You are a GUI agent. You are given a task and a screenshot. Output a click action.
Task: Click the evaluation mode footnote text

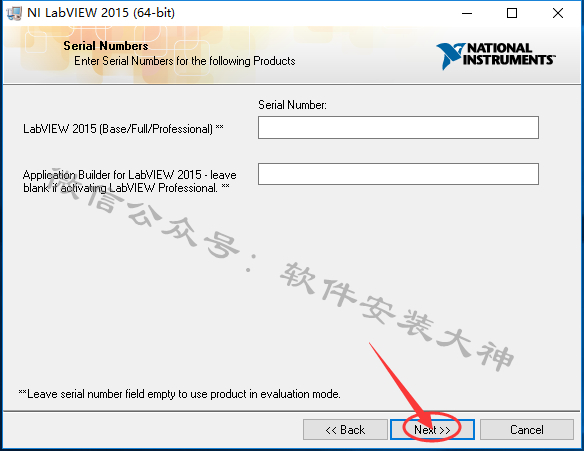click(180, 394)
